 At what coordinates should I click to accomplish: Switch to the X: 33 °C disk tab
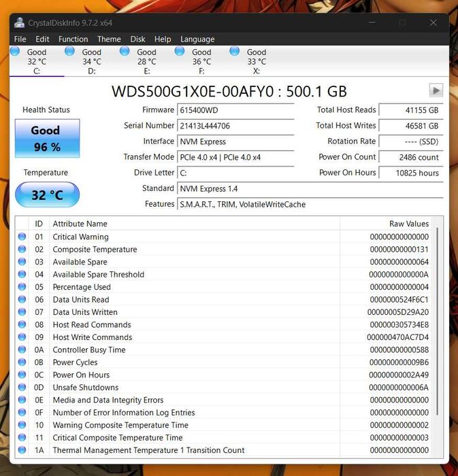[257, 61]
